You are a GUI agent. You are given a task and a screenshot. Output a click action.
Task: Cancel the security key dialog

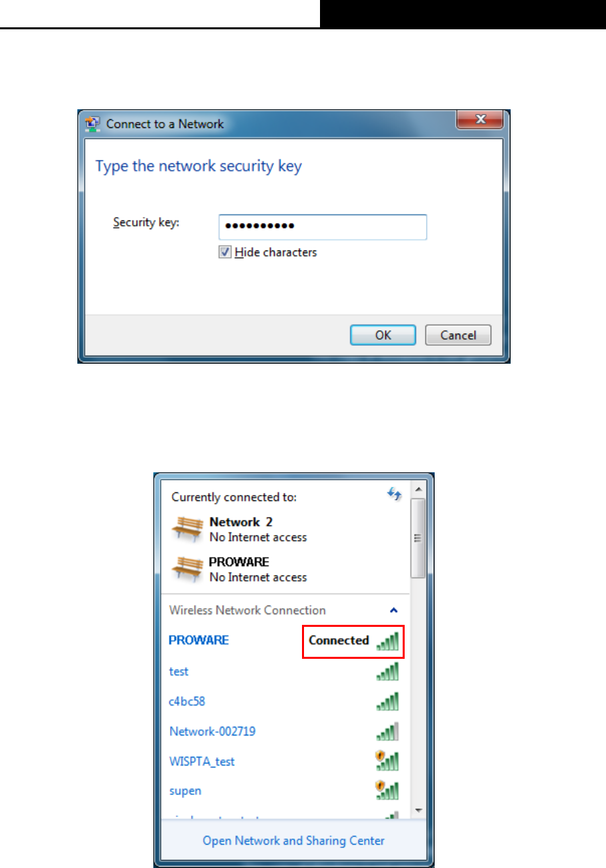(458, 335)
